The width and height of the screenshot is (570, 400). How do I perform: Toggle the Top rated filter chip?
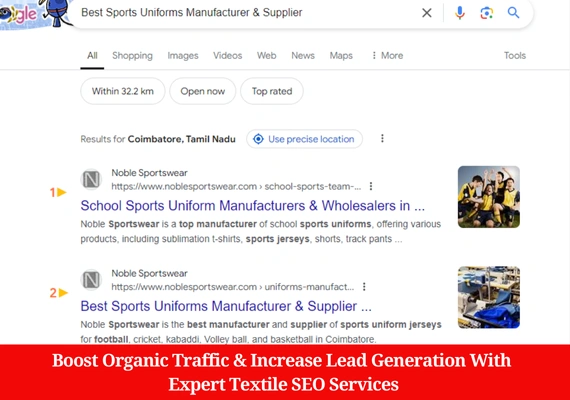(x=272, y=91)
